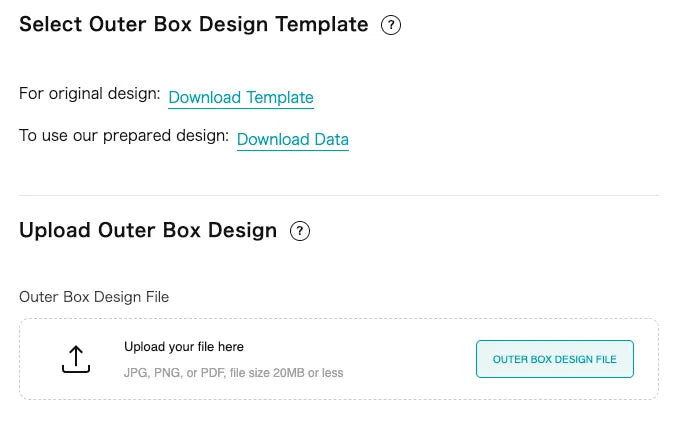The width and height of the screenshot is (675, 438).
Task: Click the "To use our prepared design:" label
Action: pyautogui.click(x=124, y=135)
